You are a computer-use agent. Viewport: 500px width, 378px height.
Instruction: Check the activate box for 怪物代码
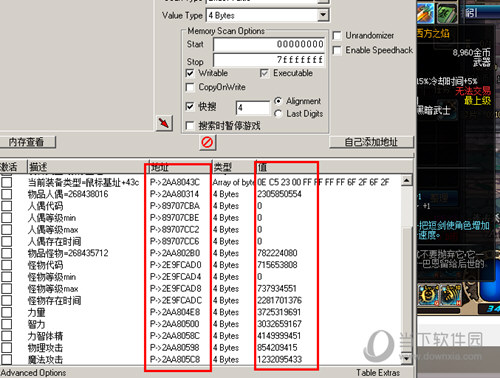coord(7,265)
